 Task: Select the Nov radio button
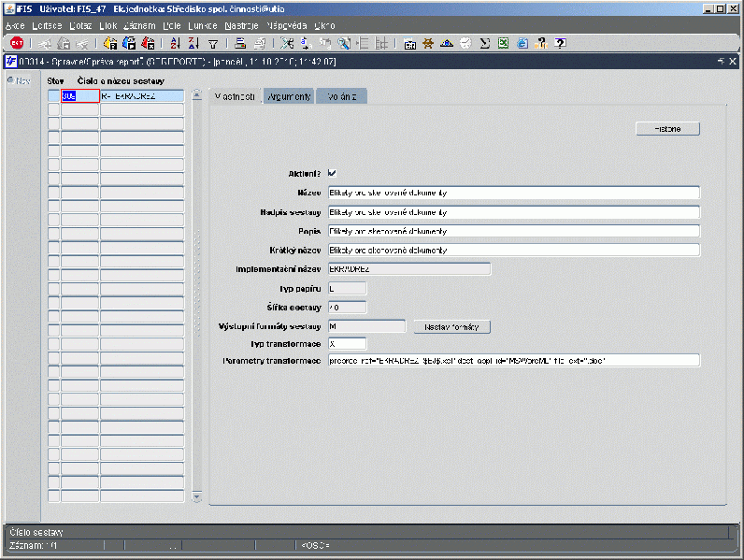pos(11,80)
